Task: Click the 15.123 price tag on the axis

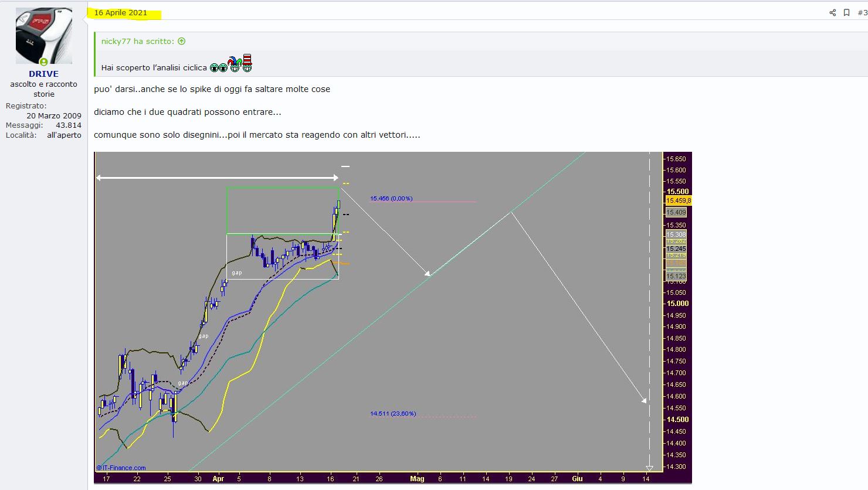Action: (676, 275)
